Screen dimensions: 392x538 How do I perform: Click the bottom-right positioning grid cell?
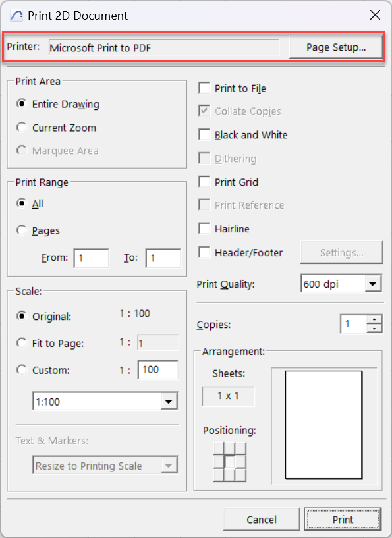(240, 475)
